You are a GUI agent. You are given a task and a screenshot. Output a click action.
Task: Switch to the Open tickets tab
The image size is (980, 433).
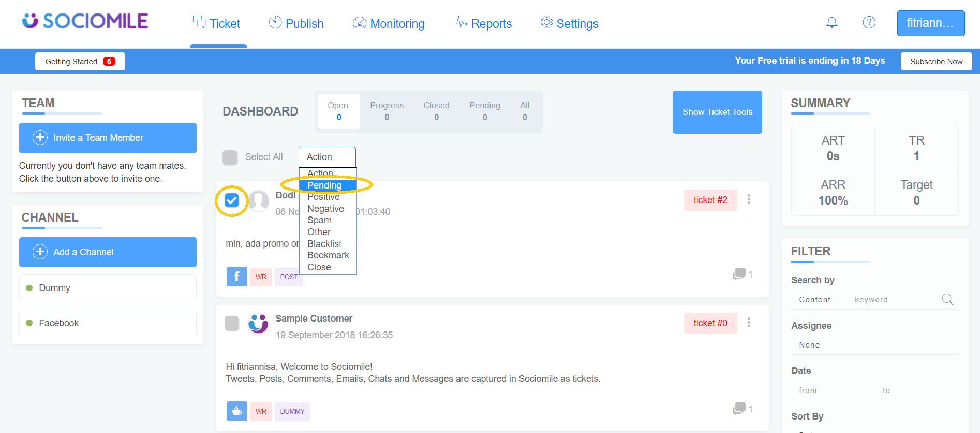(338, 111)
